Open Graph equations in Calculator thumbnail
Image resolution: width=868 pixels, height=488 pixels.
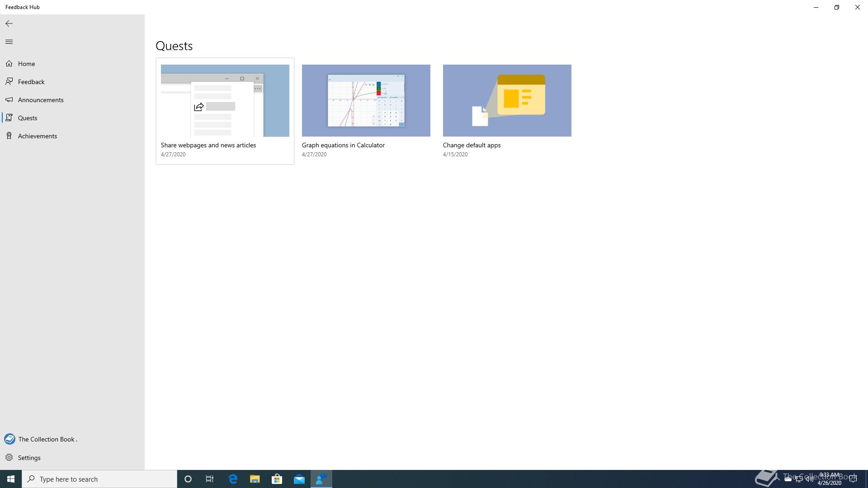[366, 100]
